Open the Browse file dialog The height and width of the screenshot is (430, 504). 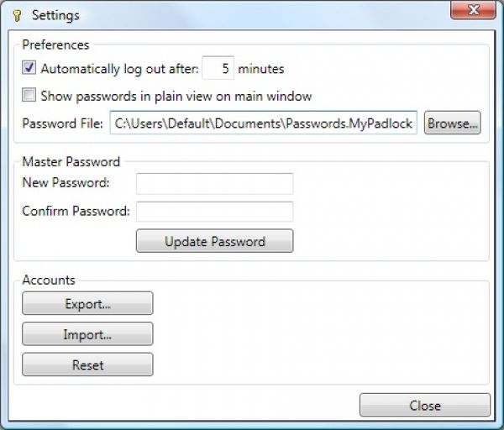coord(452,123)
